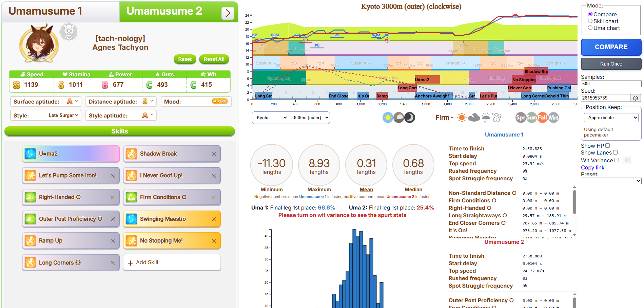Switch to the Umamusume 2 tab
This screenshot has width=644, height=308.
(164, 11)
